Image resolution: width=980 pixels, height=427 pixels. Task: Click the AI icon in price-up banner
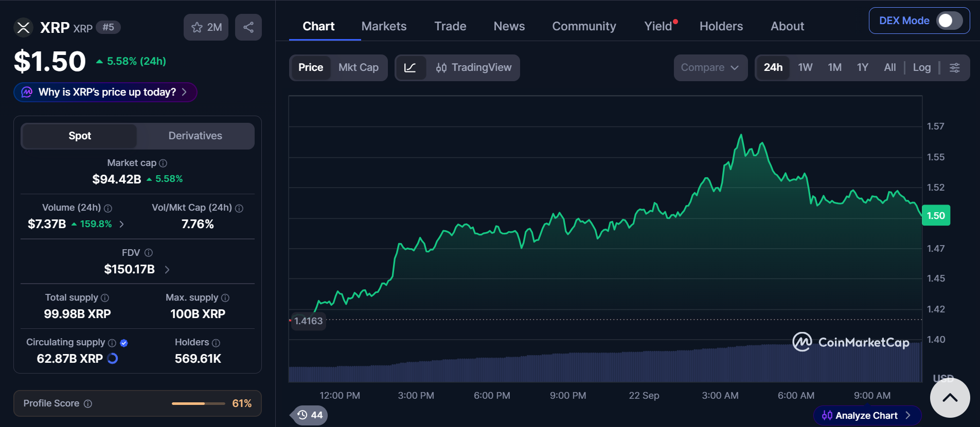pos(27,92)
